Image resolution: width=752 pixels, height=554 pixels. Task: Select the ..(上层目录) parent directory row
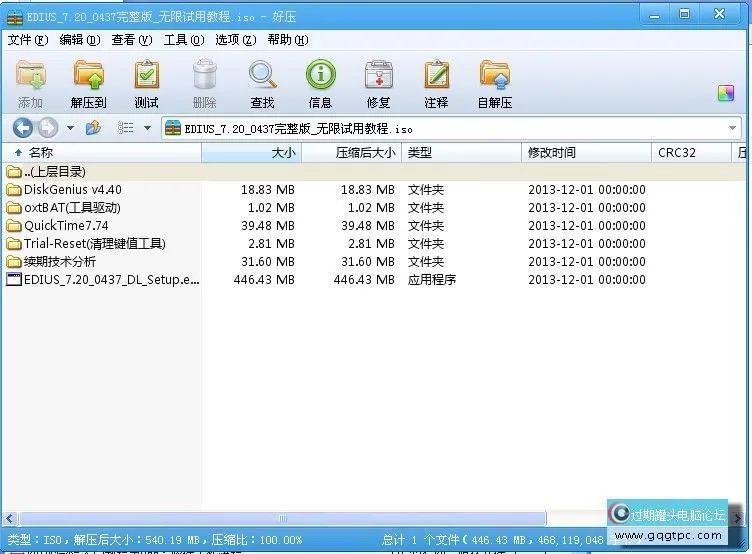click(374, 172)
